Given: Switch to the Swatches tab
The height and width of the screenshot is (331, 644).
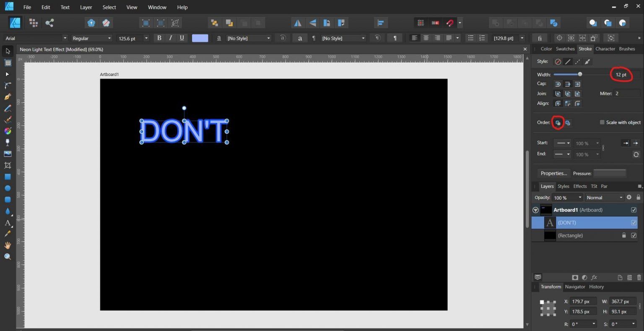Looking at the screenshot, I should pos(565,49).
